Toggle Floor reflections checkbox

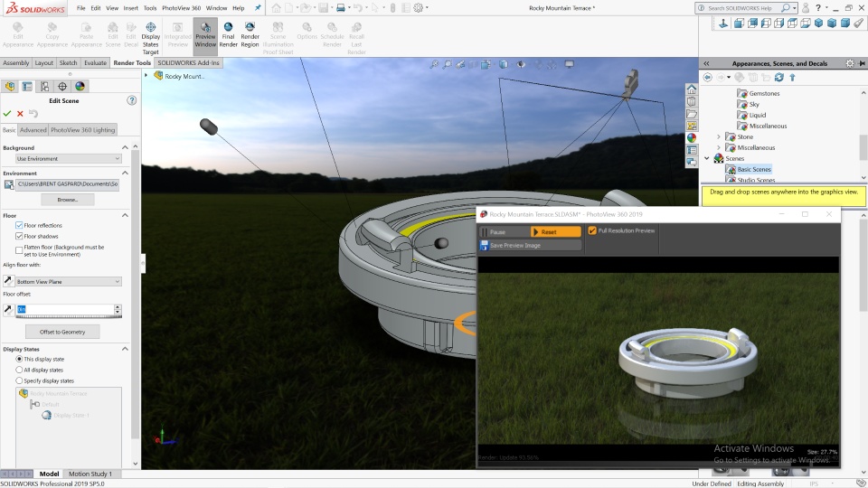pyautogui.click(x=19, y=225)
